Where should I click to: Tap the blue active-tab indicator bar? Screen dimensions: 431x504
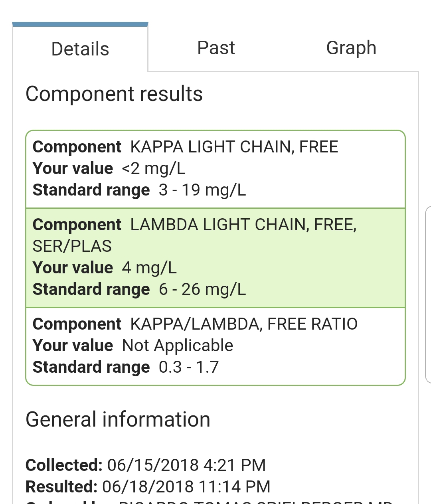point(80,24)
